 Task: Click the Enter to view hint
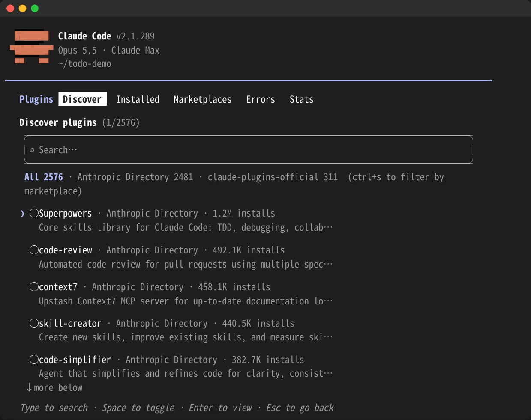220,408
